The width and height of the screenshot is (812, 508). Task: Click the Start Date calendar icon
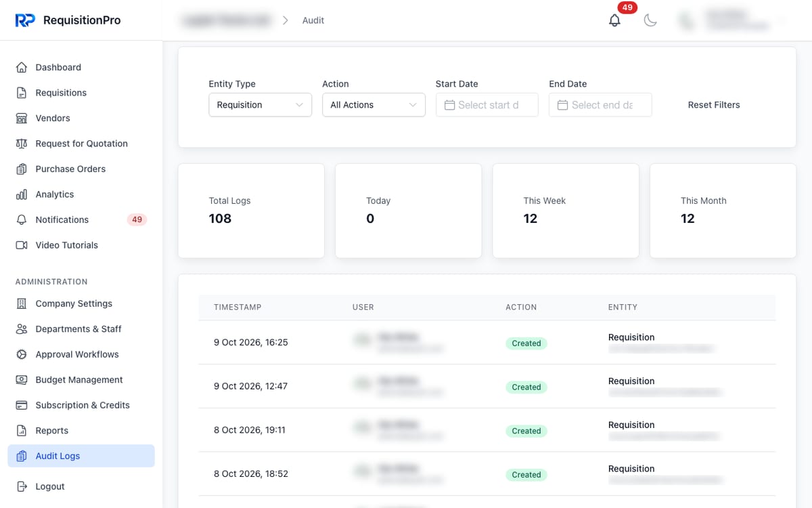tap(449, 105)
